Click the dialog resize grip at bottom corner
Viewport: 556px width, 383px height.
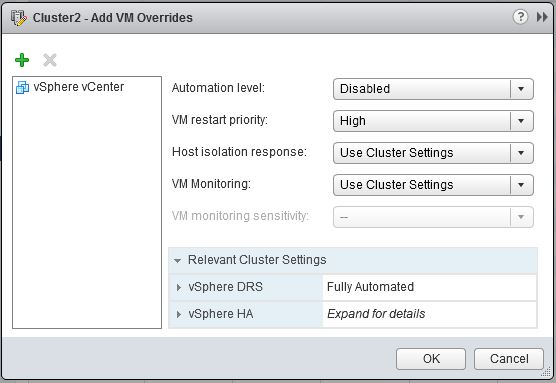pyautogui.click(x=546, y=372)
